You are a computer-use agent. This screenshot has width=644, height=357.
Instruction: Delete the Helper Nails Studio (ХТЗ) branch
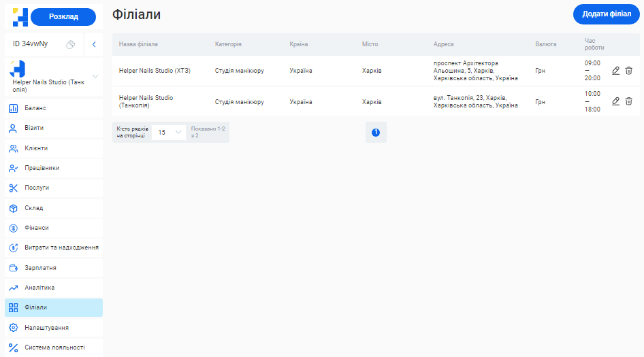point(629,71)
